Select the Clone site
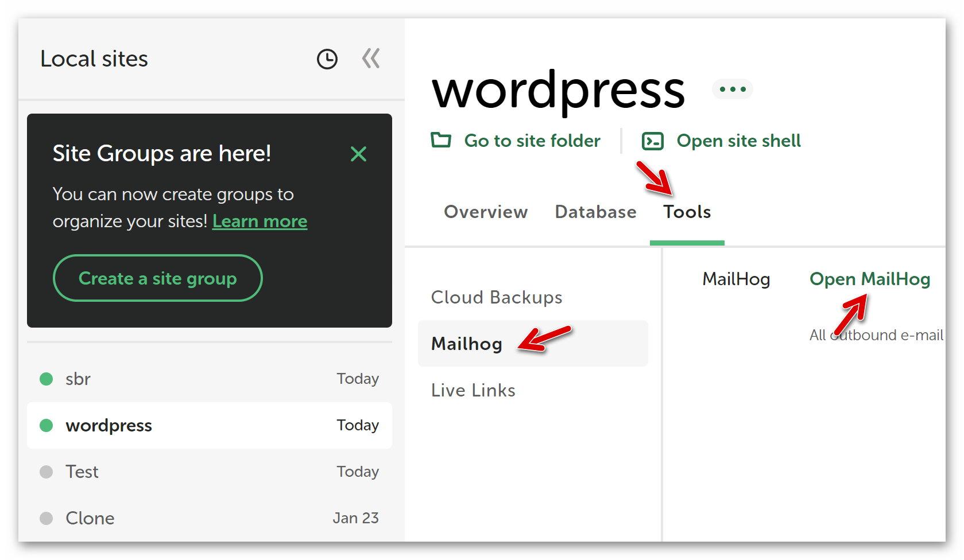 (x=90, y=518)
